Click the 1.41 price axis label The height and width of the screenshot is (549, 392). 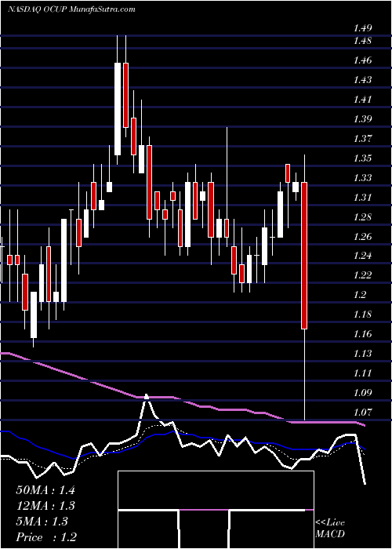pos(362,100)
